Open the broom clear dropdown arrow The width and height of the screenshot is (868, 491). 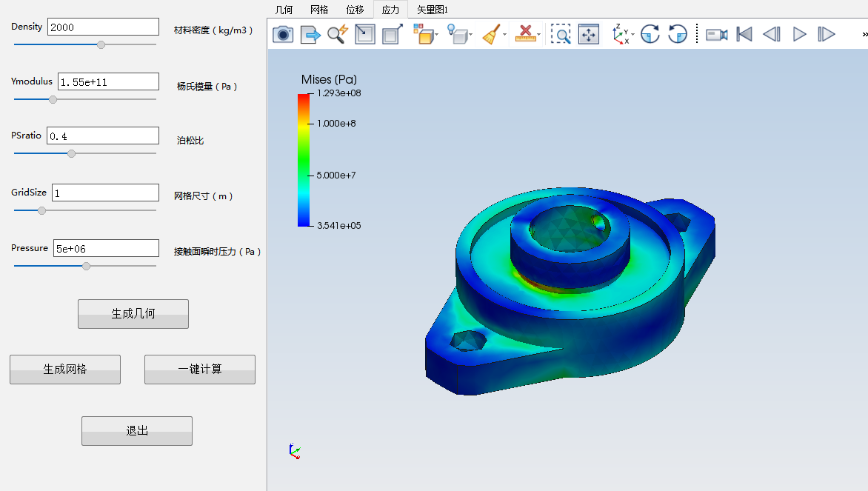coord(505,35)
